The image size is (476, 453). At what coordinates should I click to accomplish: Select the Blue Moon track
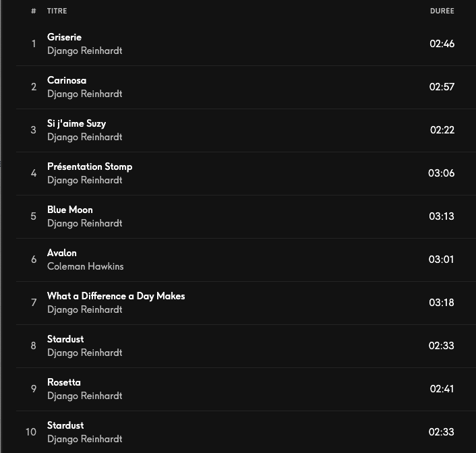pos(70,210)
